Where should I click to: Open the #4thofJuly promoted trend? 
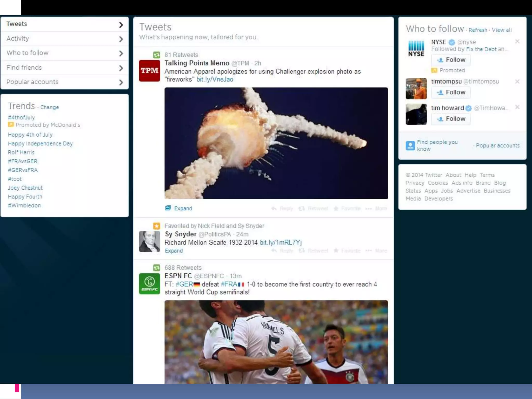tap(21, 117)
